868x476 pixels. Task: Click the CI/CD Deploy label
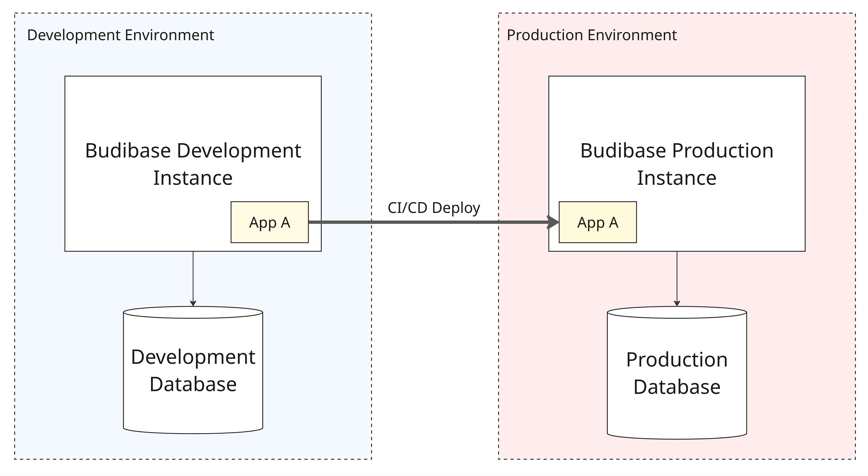(x=434, y=207)
